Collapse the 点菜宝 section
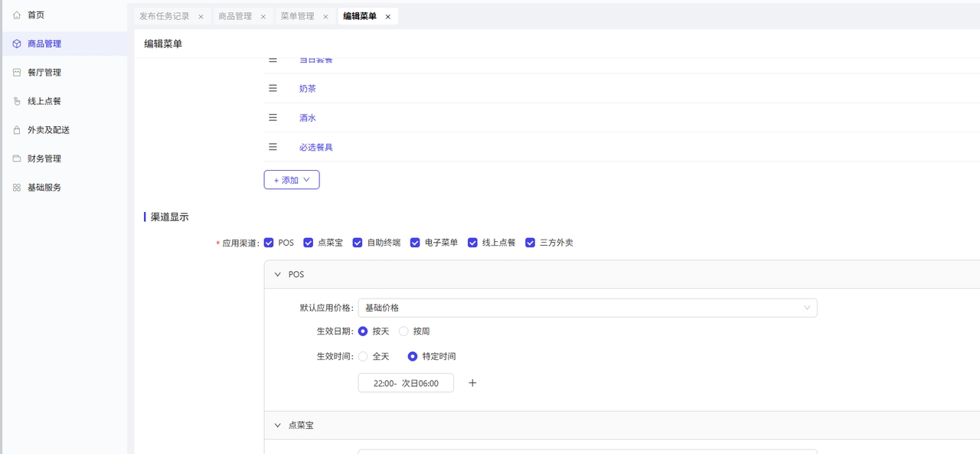 [x=278, y=425]
